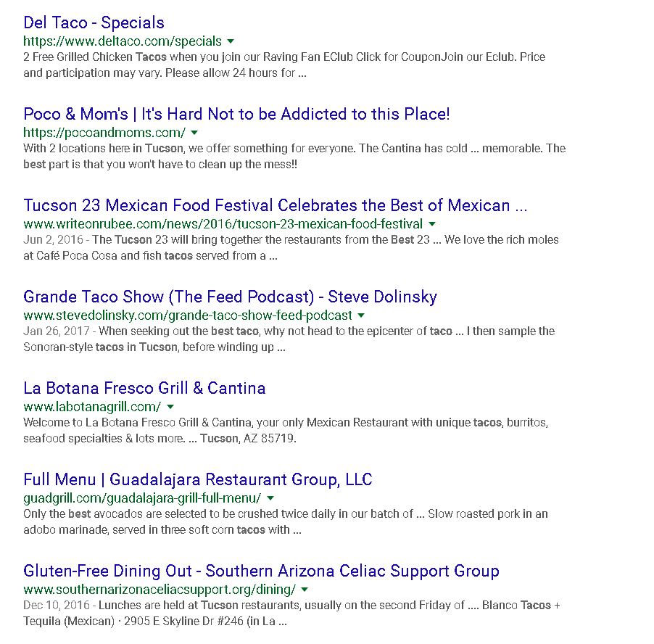Open Grande Taco Show podcast result
This screenshot has width=654, height=644.
pos(231,297)
